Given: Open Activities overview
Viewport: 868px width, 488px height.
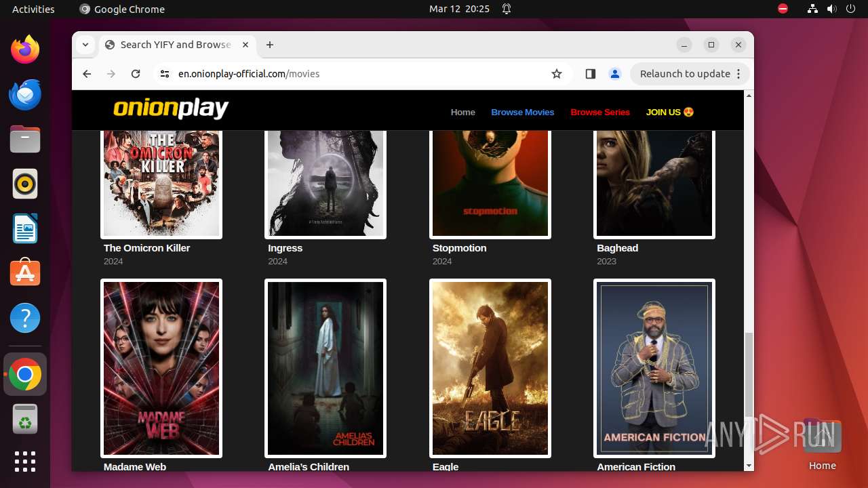Looking at the screenshot, I should tap(33, 9).
